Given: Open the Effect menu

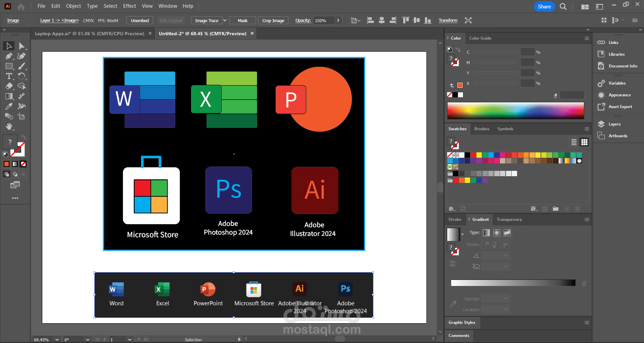Looking at the screenshot, I should [x=130, y=6].
